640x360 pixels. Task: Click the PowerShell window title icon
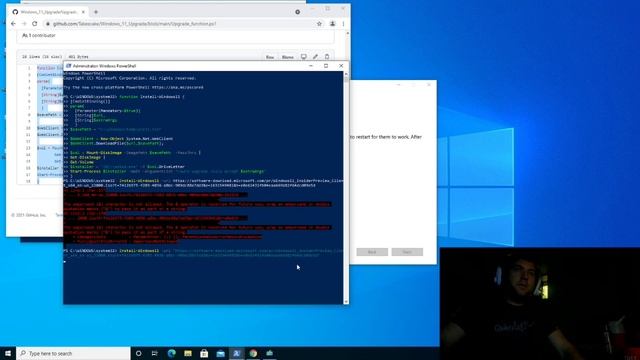tap(69, 66)
